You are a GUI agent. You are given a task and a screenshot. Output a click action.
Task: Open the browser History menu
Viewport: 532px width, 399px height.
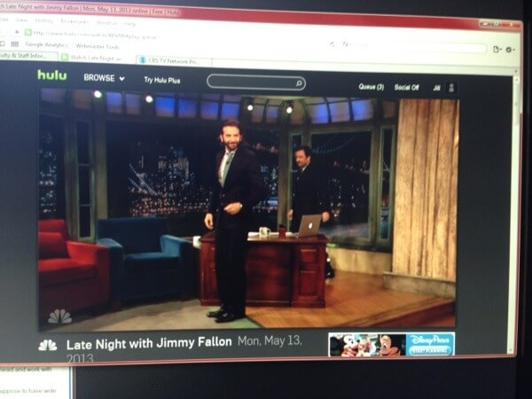click(x=43, y=20)
